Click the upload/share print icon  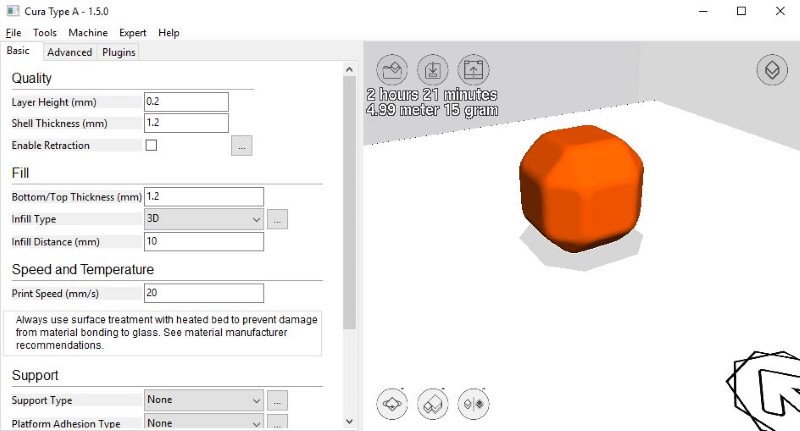473,69
